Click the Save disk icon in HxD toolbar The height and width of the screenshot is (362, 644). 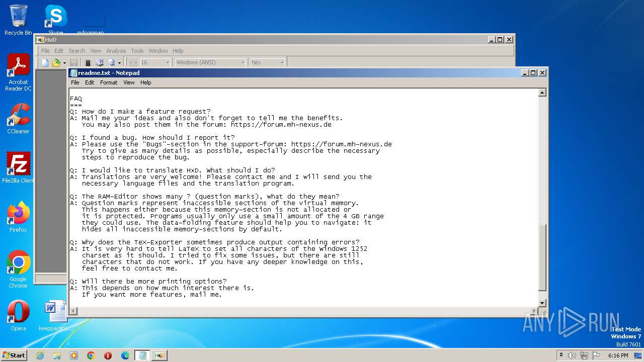73,62
